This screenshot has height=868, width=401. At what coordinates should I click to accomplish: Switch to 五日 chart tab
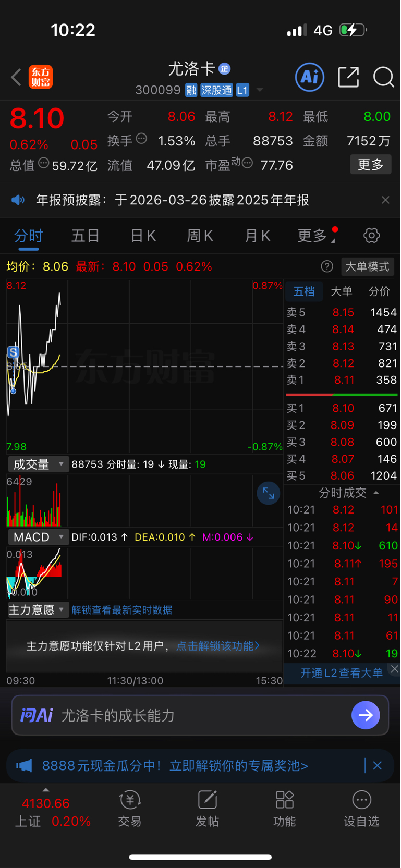tap(86, 236)
